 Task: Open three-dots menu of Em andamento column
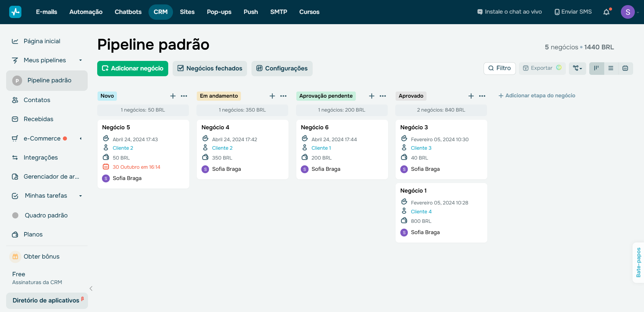(283, 96)
